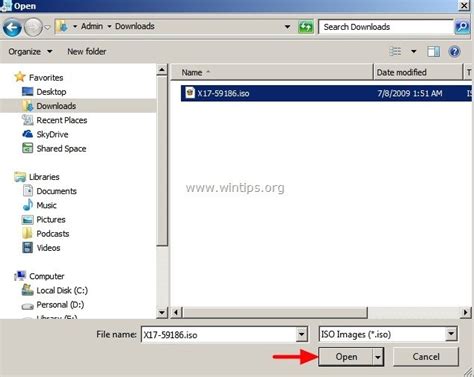474x377 pixels.
Task: Open the Videos library
Action: [48, 248]
